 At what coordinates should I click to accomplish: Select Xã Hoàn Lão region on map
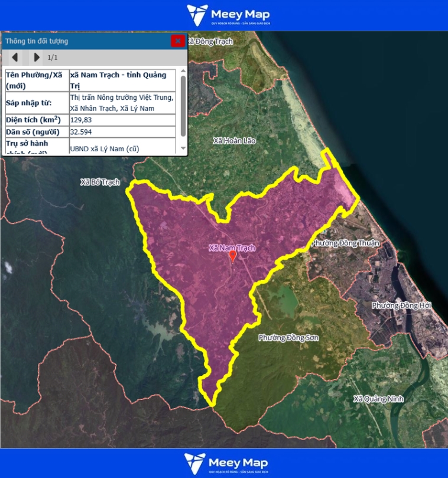click(235, 141)
